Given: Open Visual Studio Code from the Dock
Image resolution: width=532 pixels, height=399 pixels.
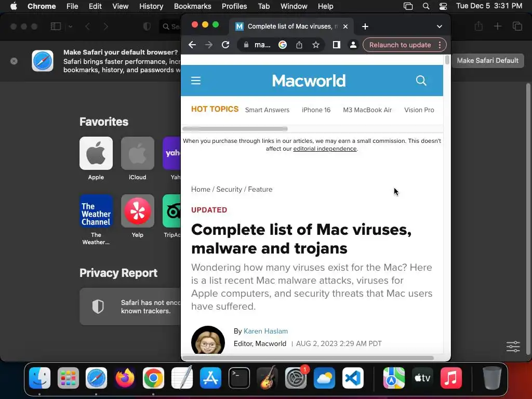Looking at the screenshot, I should click(353, 378).
